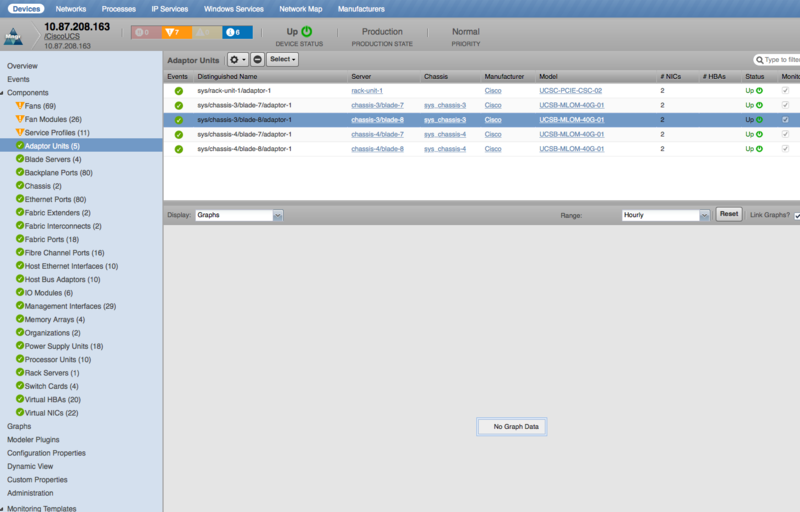Open the rack-unit-1 server link
800x512 pixels.
(367, 91)
